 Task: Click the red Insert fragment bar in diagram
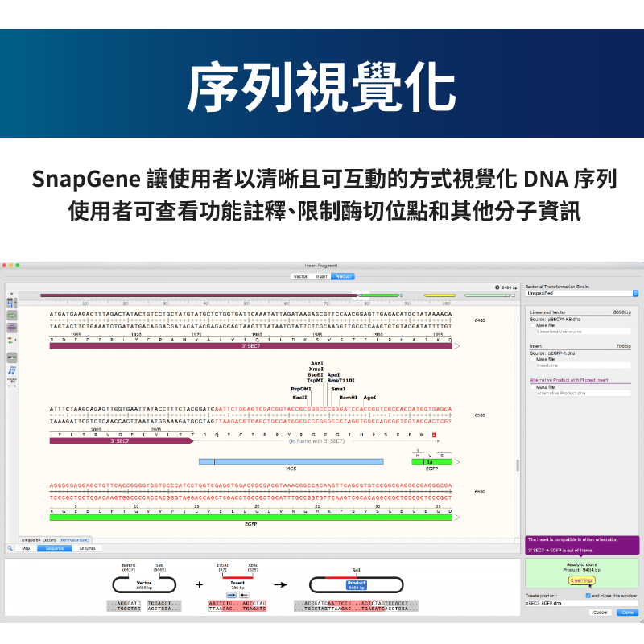pyautogui.click(x=237, y=577)
